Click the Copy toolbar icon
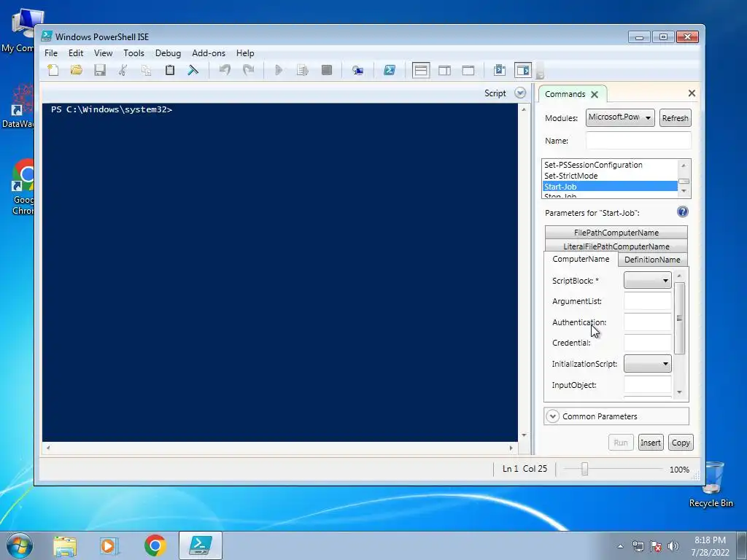 (146, 71)
